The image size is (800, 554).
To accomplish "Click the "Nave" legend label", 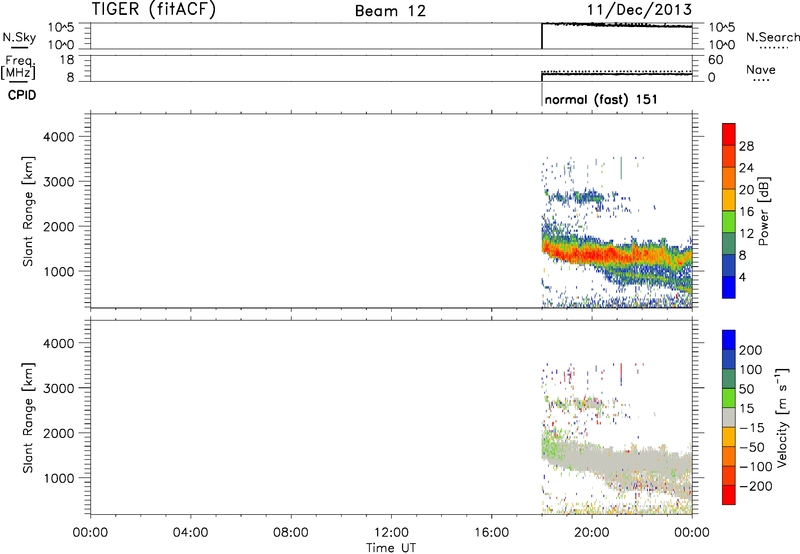I will pos(761,69).
